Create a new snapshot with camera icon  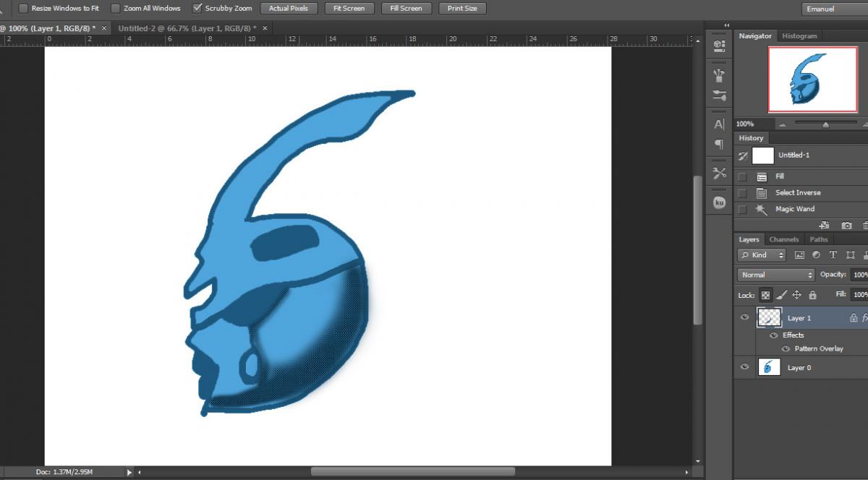tap(846, 226)
